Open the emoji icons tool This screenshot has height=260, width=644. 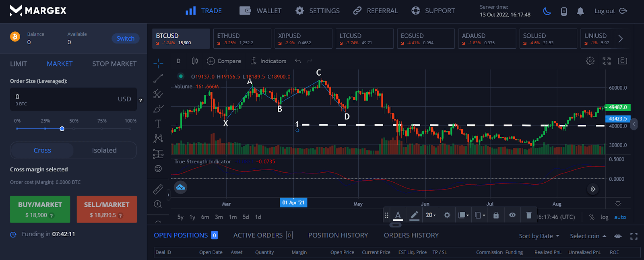158,169
